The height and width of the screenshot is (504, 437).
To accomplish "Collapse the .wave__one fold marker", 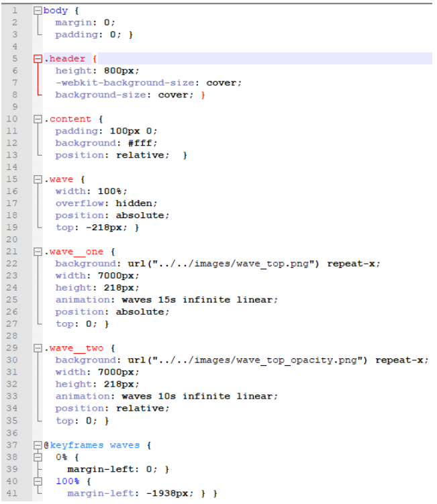I will point(38,252).
